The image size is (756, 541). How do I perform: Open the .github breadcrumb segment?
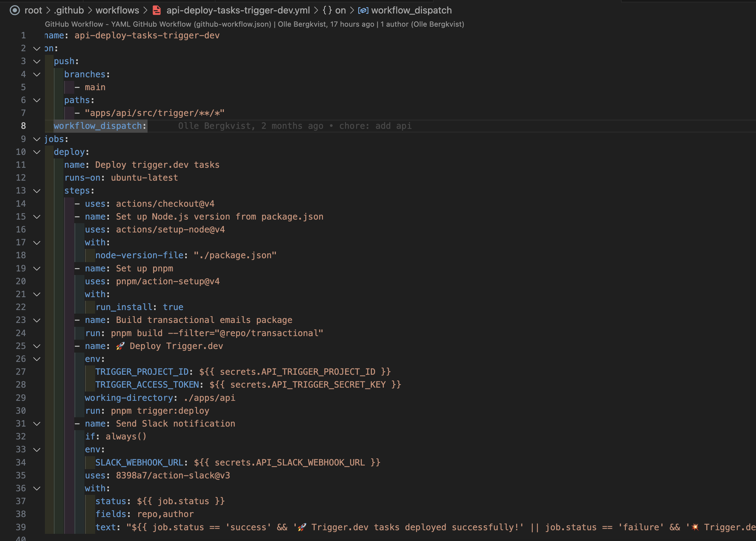pyautogui.click(x=69, y=10)
